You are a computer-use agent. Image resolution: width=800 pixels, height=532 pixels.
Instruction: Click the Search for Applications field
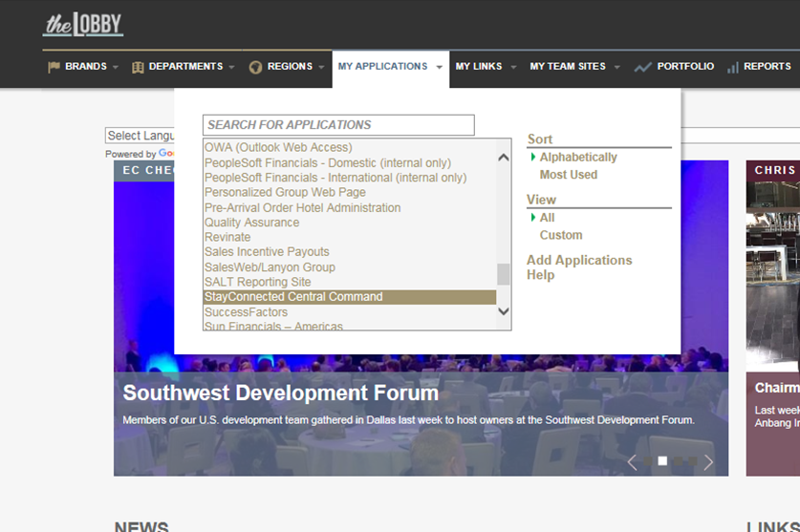338,125
